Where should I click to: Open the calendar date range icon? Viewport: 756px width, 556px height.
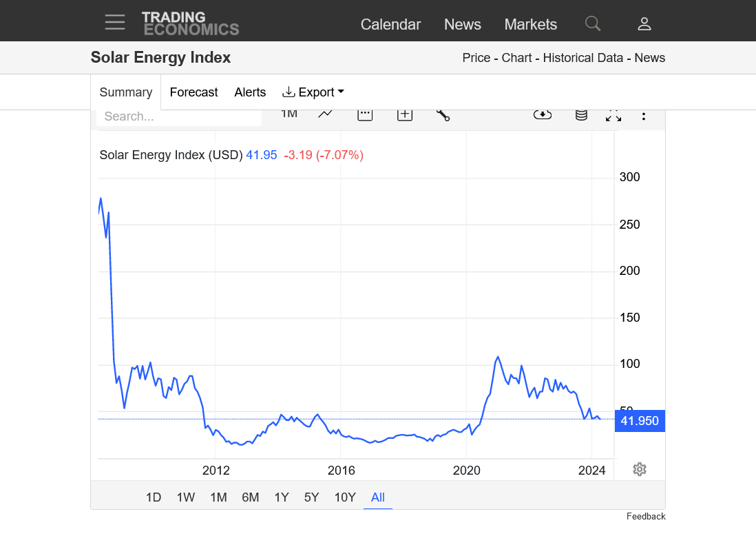365,114
